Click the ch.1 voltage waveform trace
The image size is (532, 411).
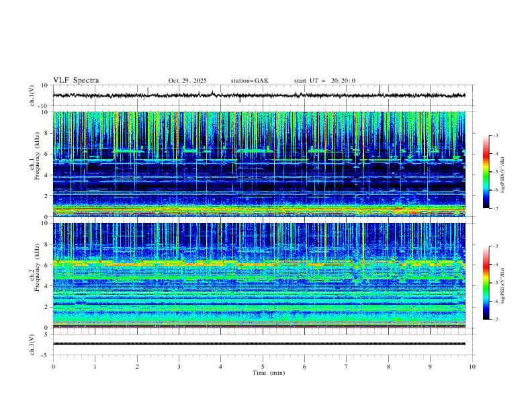(259, 95)
